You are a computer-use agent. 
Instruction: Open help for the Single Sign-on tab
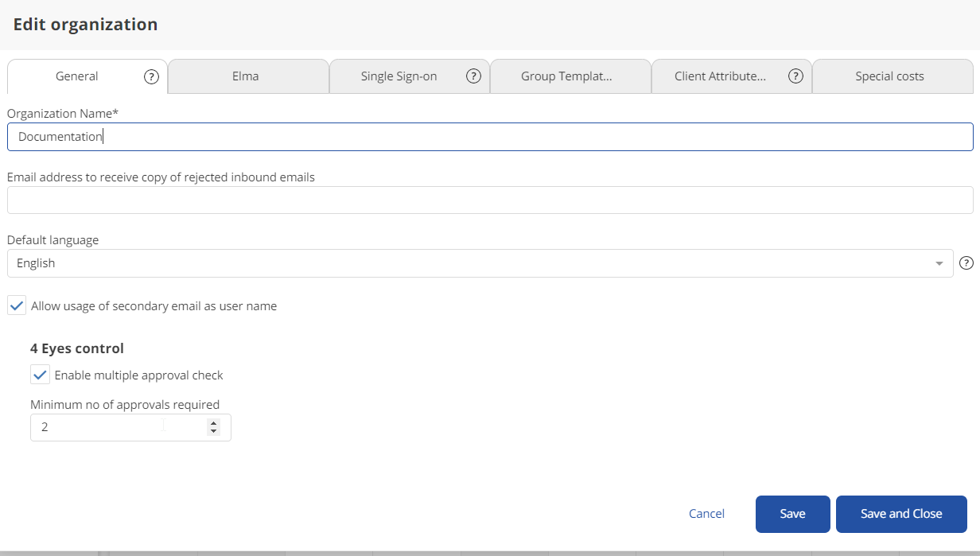point(473,76)
